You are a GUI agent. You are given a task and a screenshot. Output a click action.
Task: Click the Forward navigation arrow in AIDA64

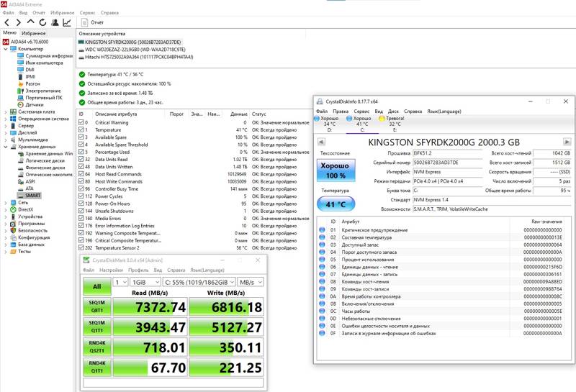tap(19, 23)
